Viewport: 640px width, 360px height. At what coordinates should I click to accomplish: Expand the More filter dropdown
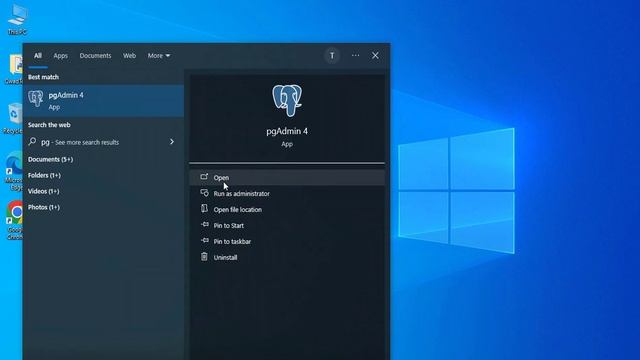(x=159, y=56)
